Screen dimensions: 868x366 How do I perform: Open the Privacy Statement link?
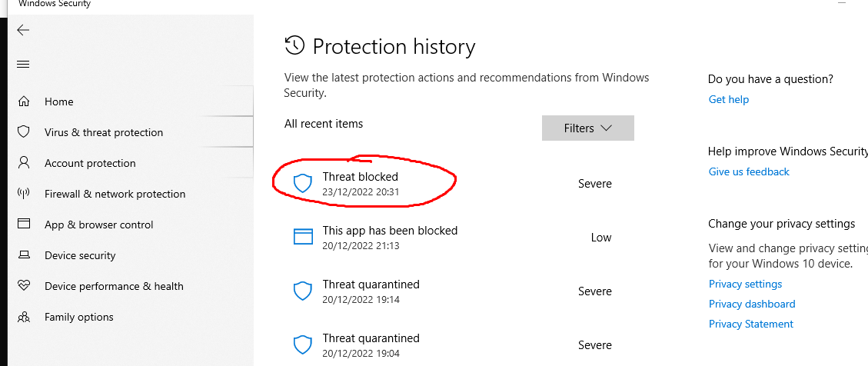[x=750, y=324]
